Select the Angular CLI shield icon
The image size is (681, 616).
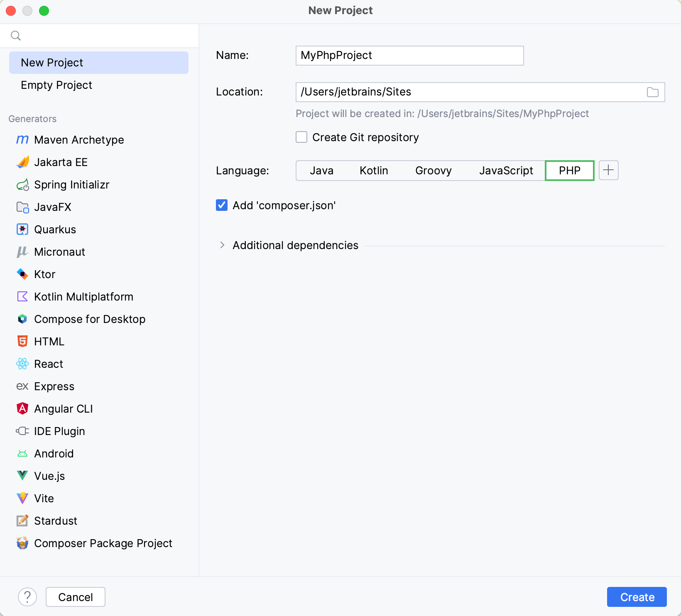22,409
